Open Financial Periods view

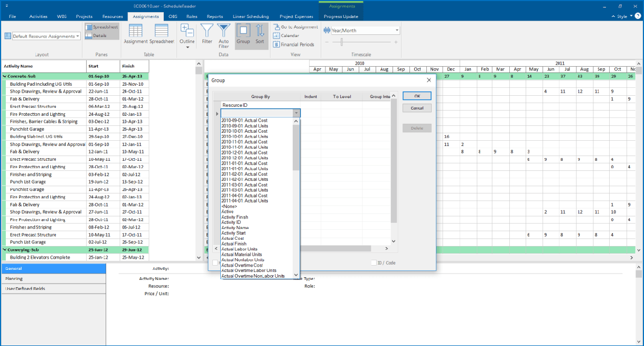294,44
